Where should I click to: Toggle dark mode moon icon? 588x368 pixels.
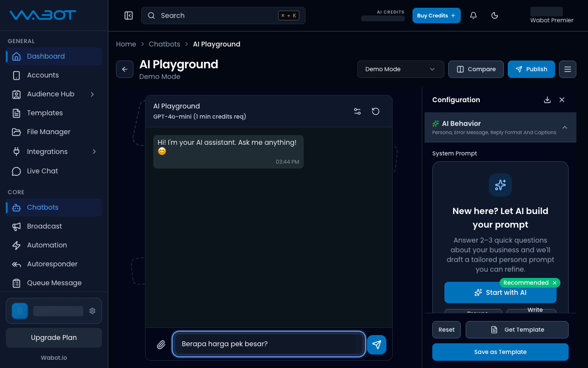coord(495,15)
